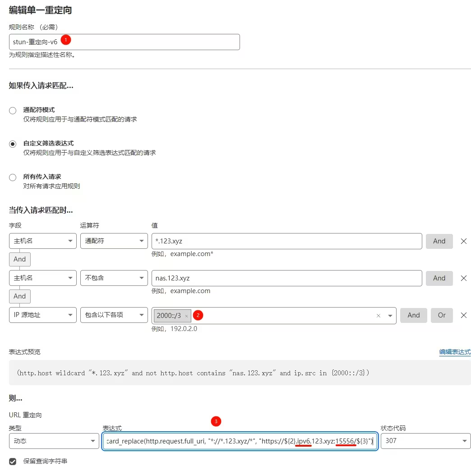Open the 通配符 operator dropdown

point(114,241)
